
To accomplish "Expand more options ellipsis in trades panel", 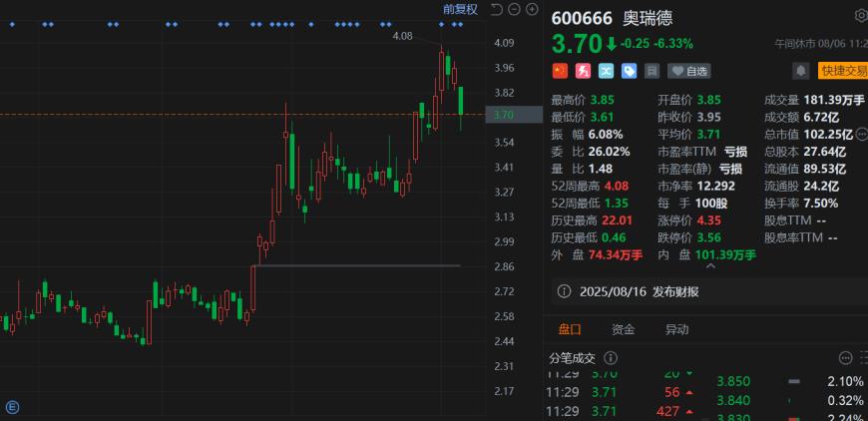I will tap(846, 358).
